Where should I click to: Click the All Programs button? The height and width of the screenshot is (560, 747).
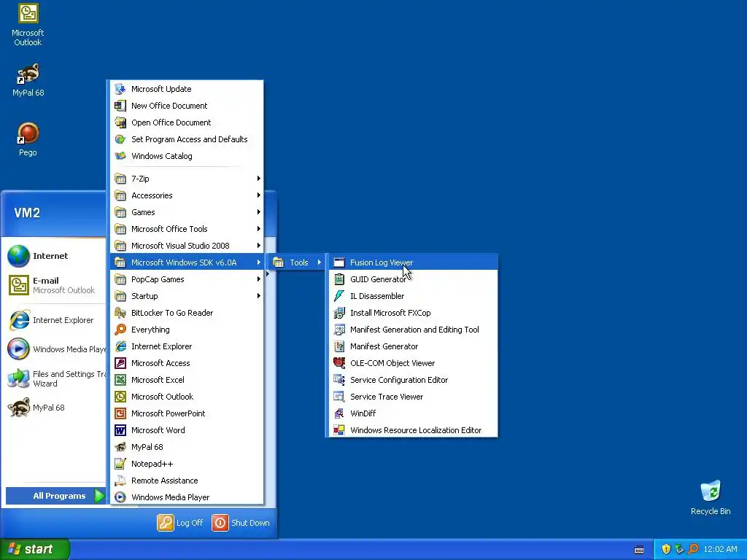coord(55,496)
